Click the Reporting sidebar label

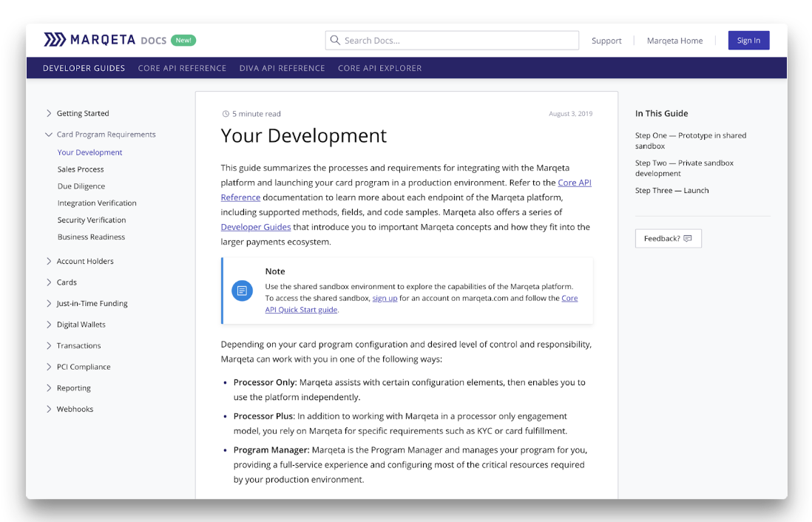(x=73, y=388)
